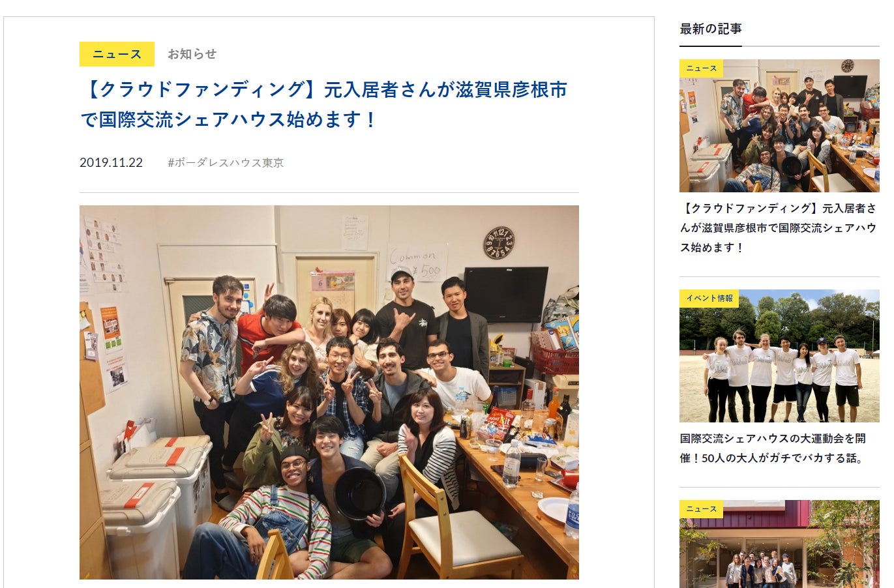This screenshot has width=894, height=588.
Task: Open the outdoor sports day team thumbnail
Action: click(779, 356)
